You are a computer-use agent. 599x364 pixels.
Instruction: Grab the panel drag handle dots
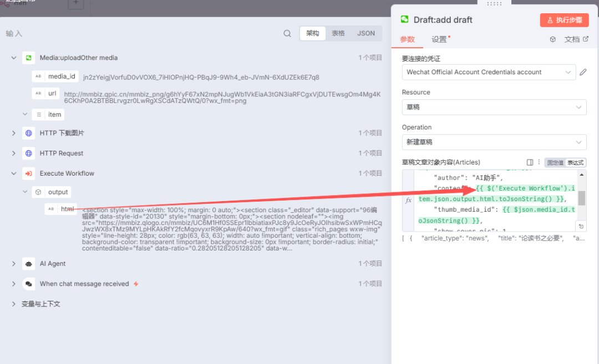click(494, 4)
